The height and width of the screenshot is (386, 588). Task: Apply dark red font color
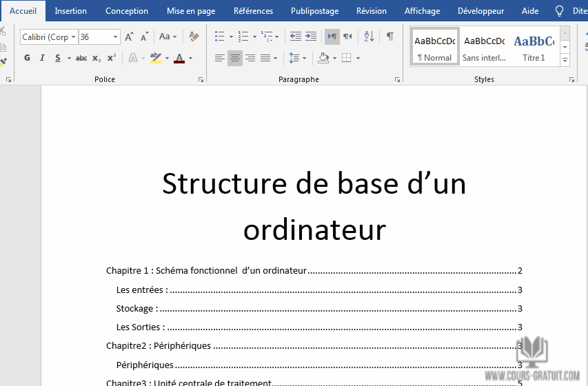[179, 58]
